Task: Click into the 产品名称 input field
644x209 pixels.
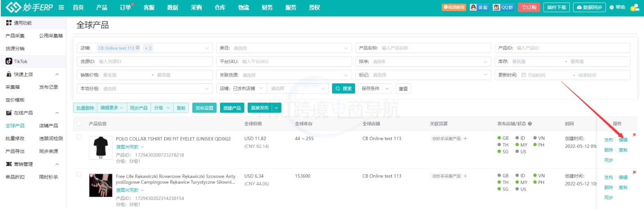Action: click(x=423, y=48)
